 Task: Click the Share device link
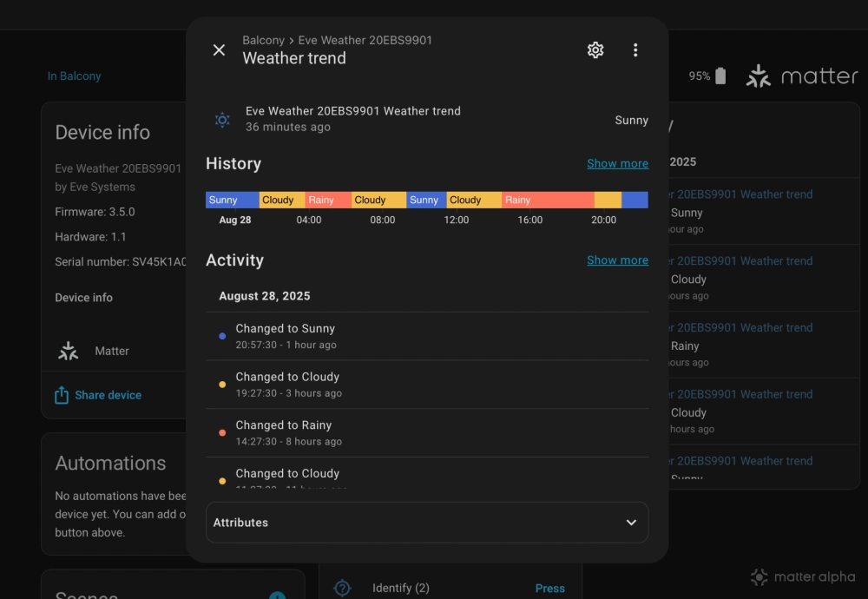click(108, 395)
